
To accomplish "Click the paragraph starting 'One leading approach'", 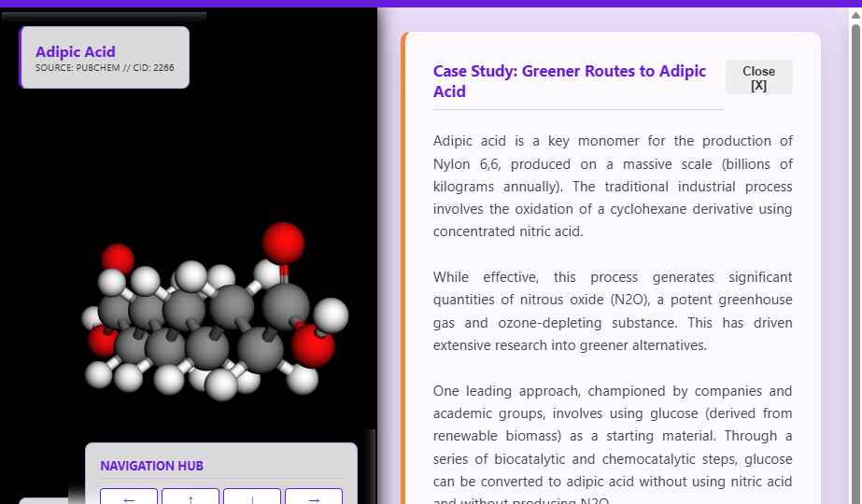I will pyautogui.click(x=613, y=443).
